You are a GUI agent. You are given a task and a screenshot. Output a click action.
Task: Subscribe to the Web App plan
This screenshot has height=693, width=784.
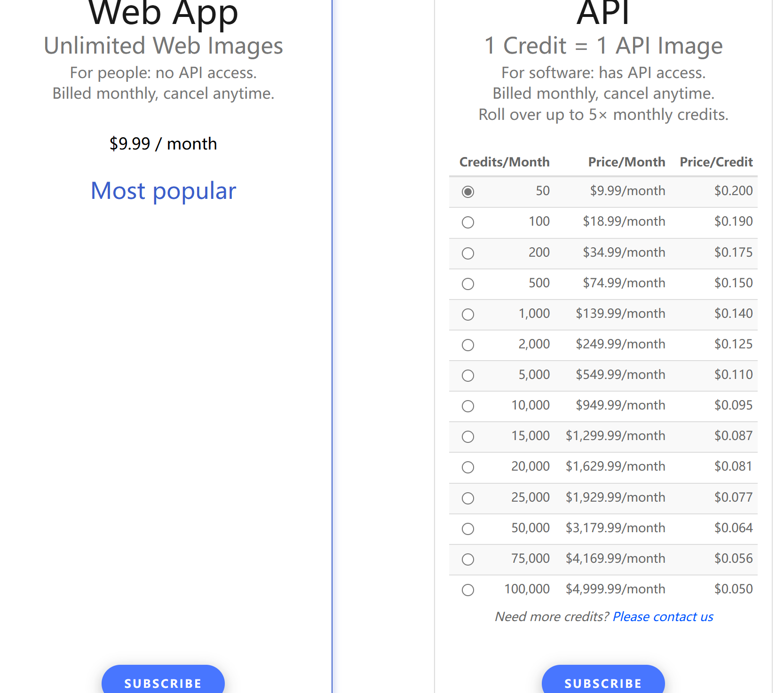(163, 682)
